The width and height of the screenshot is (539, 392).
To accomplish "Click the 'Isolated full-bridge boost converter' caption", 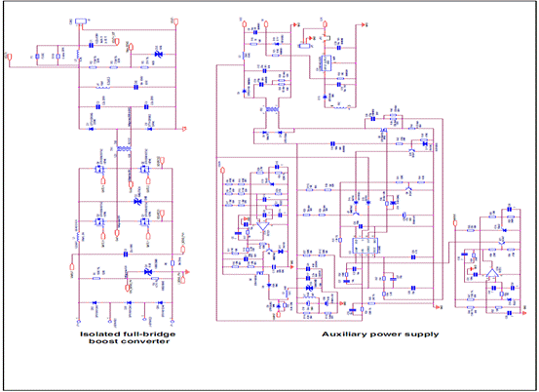I will [128, 337].
